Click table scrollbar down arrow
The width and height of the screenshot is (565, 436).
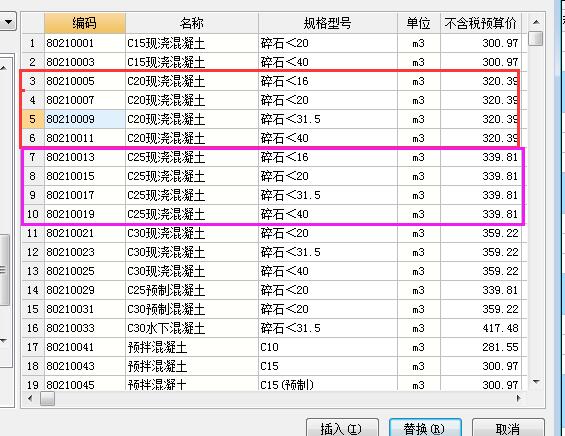536,382
